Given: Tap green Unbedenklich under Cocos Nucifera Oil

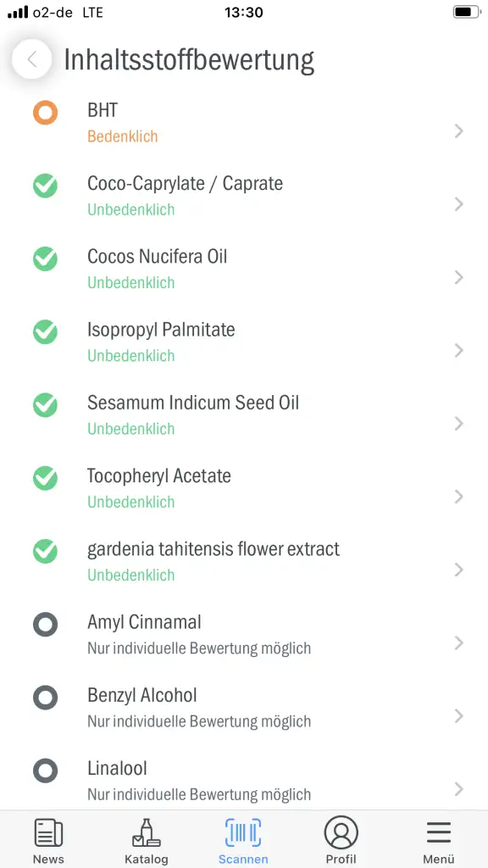Looking at the screenshot, I should [x=131, y=282].
